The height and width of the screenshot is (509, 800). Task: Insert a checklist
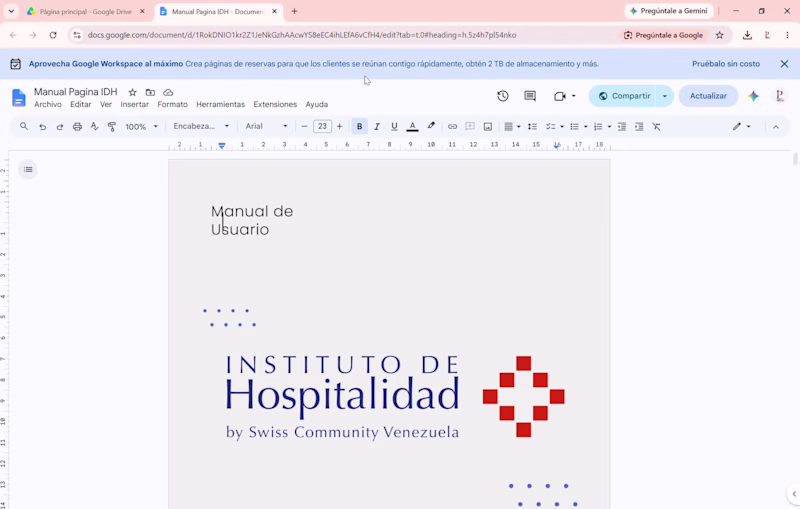tap(551, 126)
